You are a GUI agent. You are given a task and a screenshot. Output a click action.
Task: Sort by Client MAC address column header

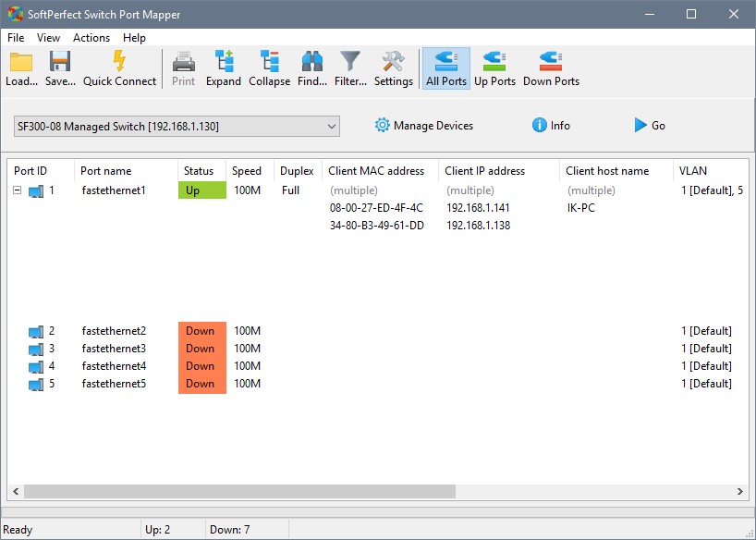(381, 171)
